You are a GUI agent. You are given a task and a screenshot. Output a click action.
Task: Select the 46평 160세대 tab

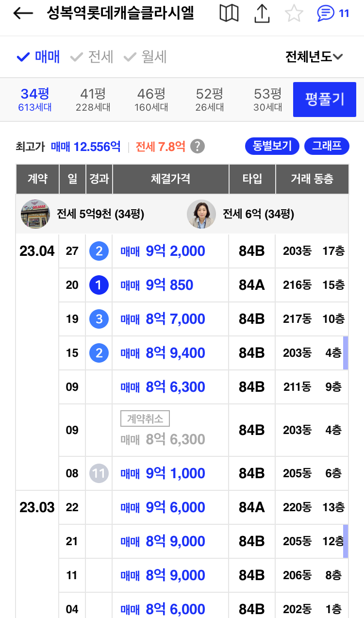point(151,100)
